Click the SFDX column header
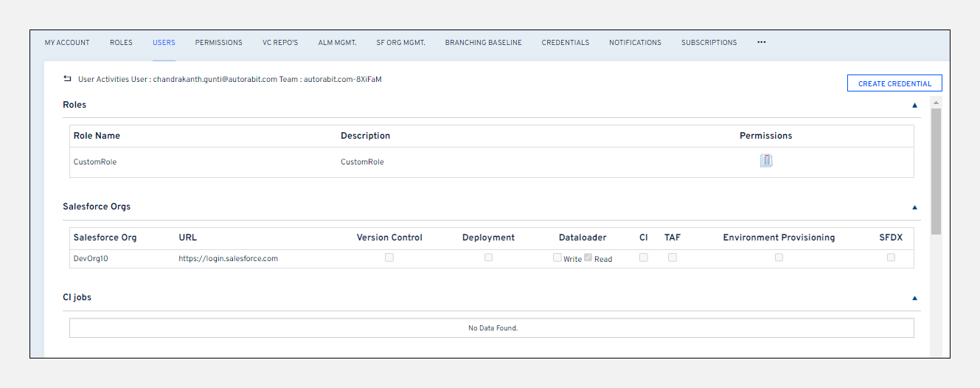 891,238
